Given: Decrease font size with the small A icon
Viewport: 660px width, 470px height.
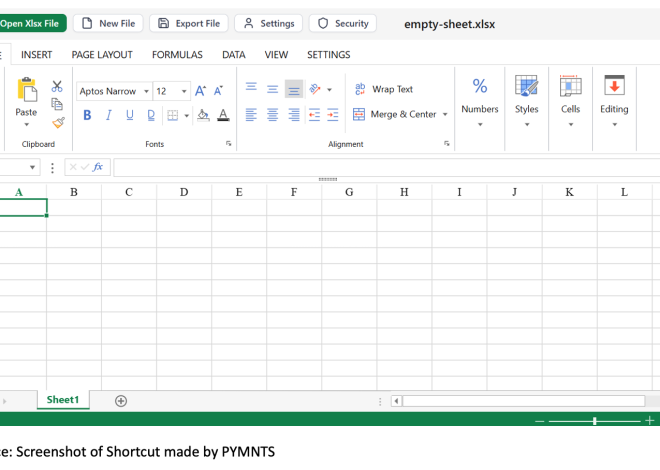Looking at the screenshot, I should (x=218, y=91).
